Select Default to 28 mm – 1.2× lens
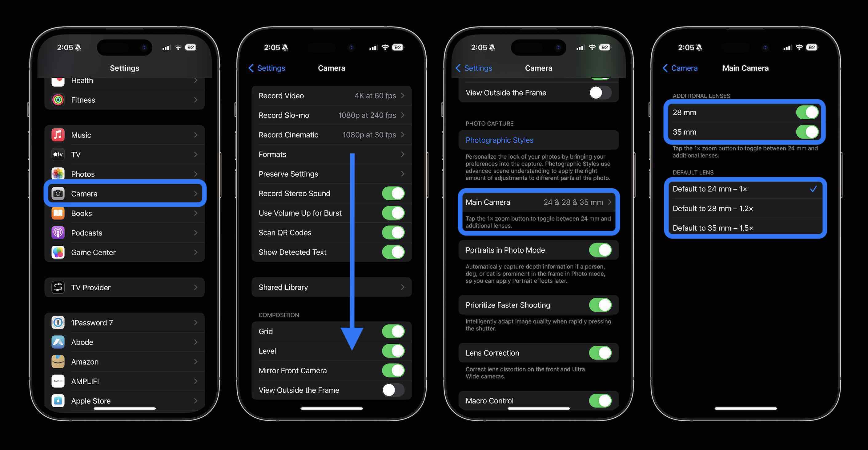 click(x=742, y=208)
